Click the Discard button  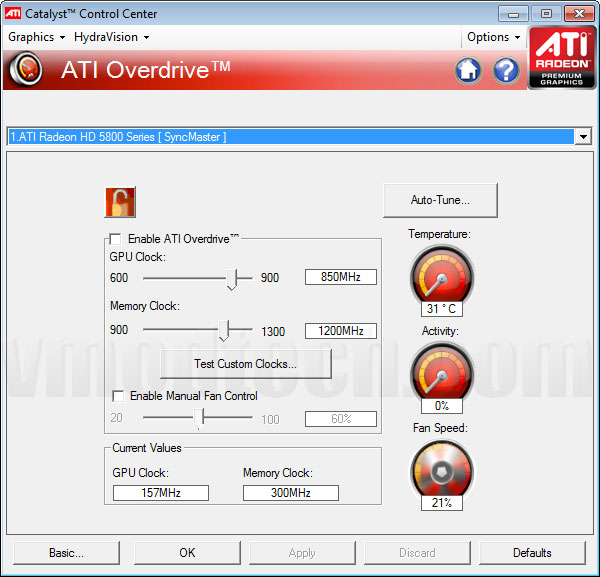click(x=417, y=553)
